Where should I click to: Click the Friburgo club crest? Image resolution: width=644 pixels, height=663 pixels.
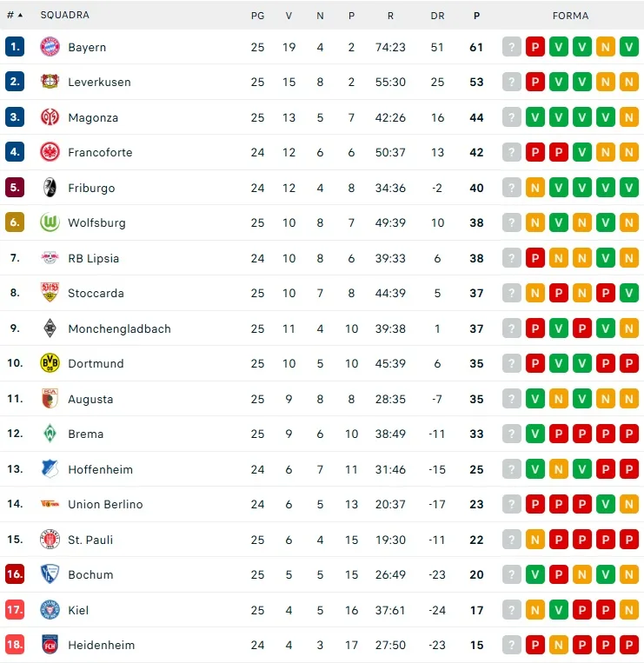[50, 188]
